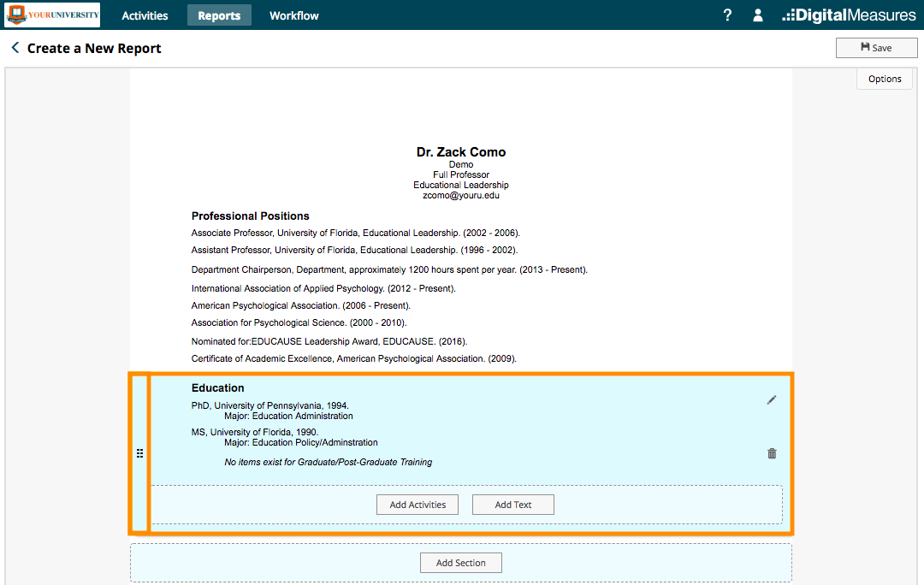Open the Options panel
Screen dimensions: 924x585
coord(885,79)
